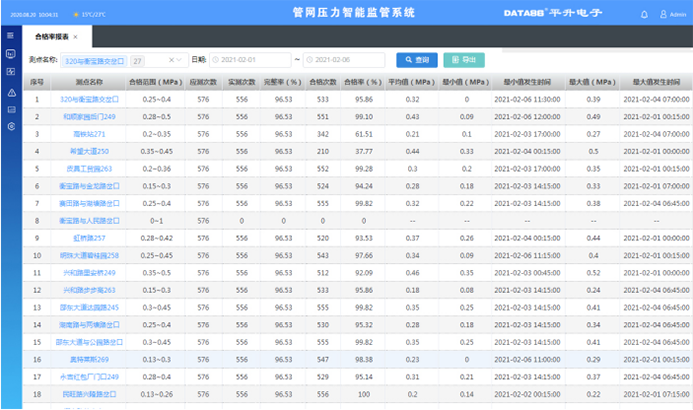Open the end date field 2021-02-06
The width and height of the screenshot is (693, 410).
(344, 60)
